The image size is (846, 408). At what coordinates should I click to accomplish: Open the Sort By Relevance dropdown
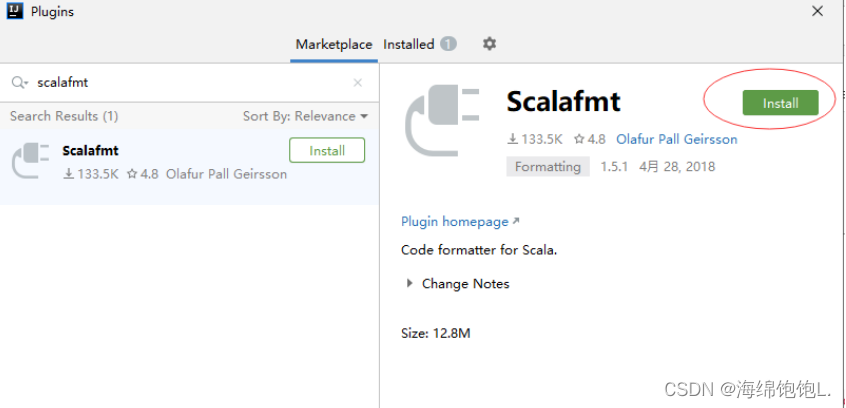305,116
